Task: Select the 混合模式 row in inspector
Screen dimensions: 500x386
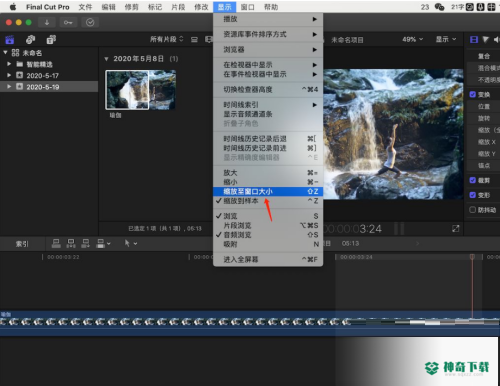Action: pyautogui.click(x=483, y=68)
